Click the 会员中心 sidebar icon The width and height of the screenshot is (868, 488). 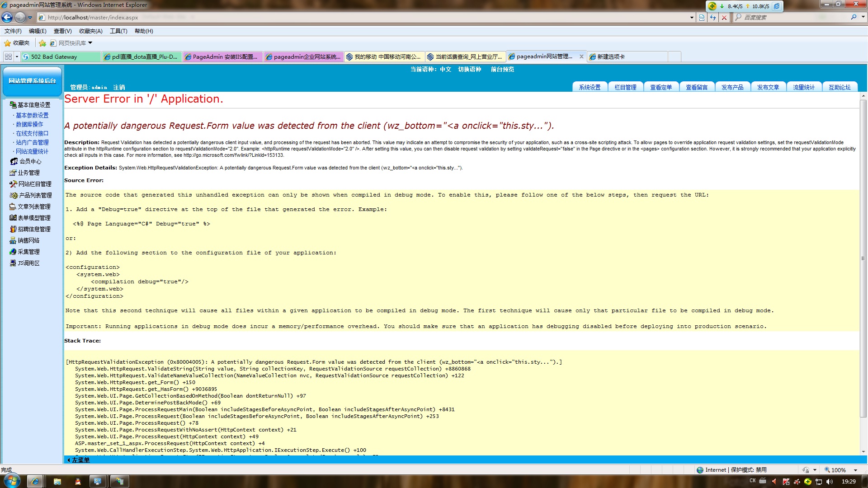pos(14,161)
